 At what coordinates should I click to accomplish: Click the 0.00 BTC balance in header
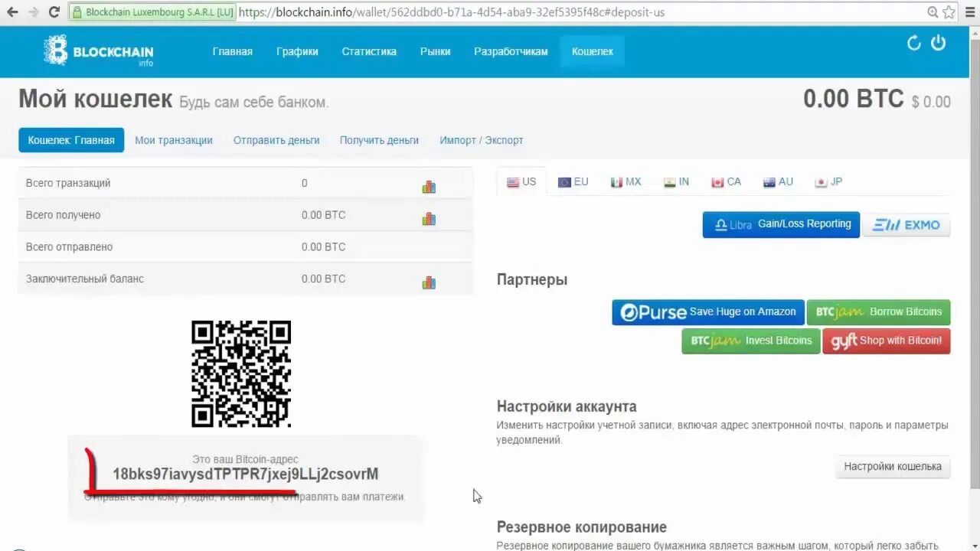pos(853,99)
